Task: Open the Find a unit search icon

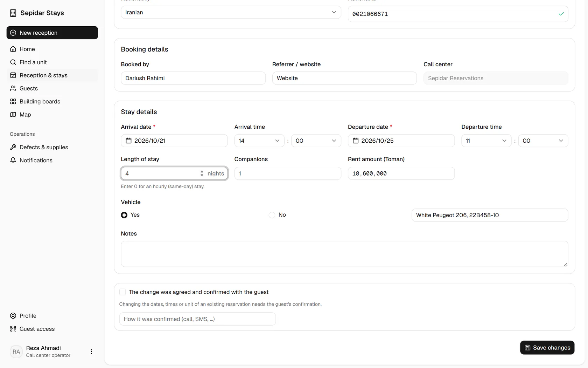Action: 13,62
